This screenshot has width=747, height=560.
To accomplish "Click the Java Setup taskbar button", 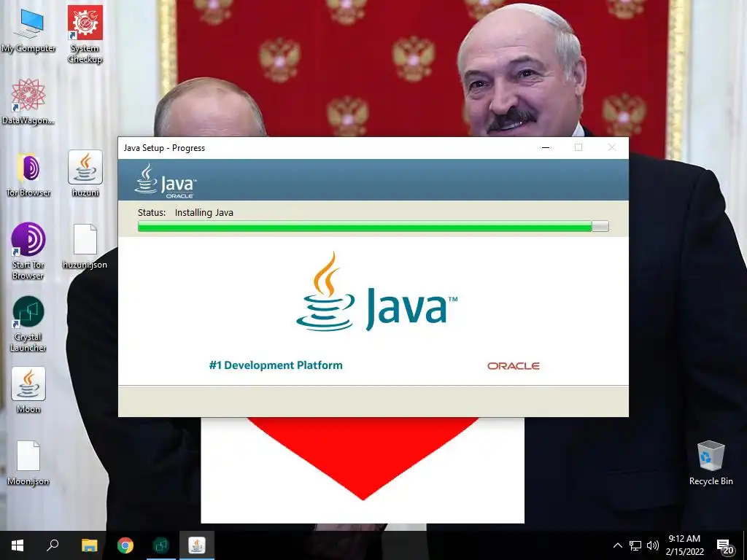I will pyautogui.click(x=197, y=545).
